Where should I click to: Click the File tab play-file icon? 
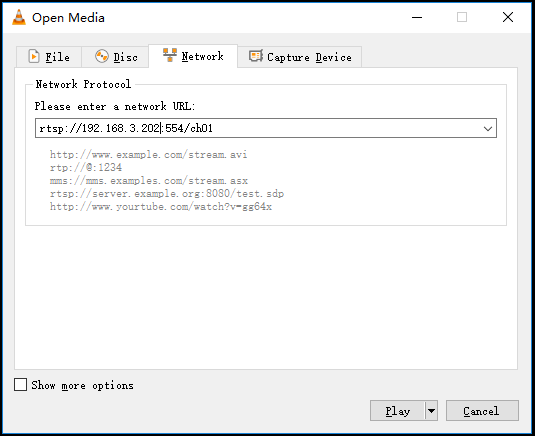(34, 56)
